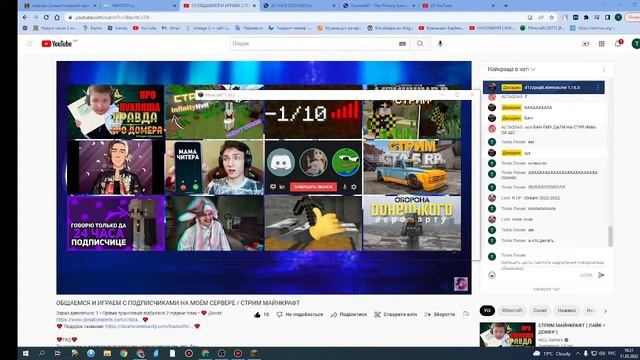
Task: Open a new browser tab with plus
Action: tap(506, 6)
